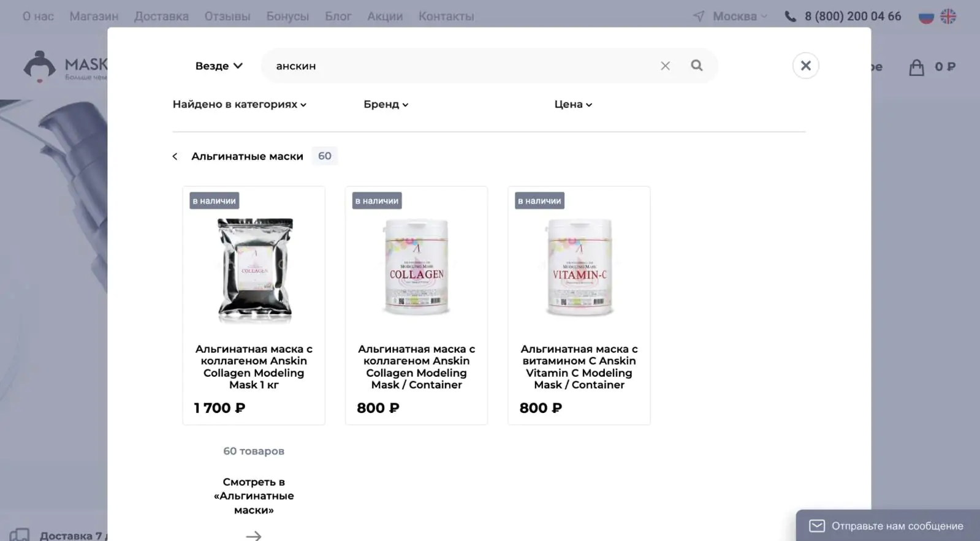The width and height of the screenshot is (980, 541).
Task: Open the Контакты menu item
Action: 446,17
